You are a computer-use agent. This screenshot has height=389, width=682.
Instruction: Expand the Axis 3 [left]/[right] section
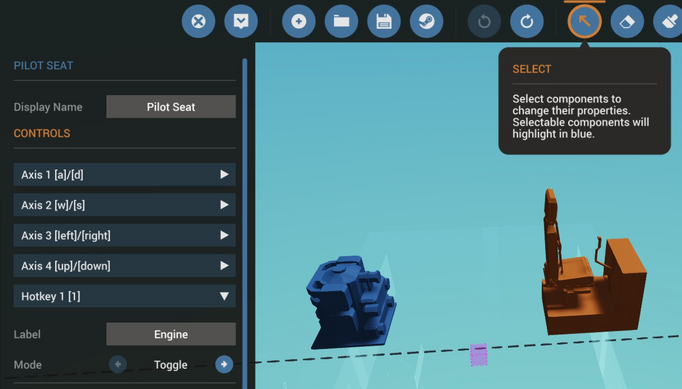pos(125,235)
